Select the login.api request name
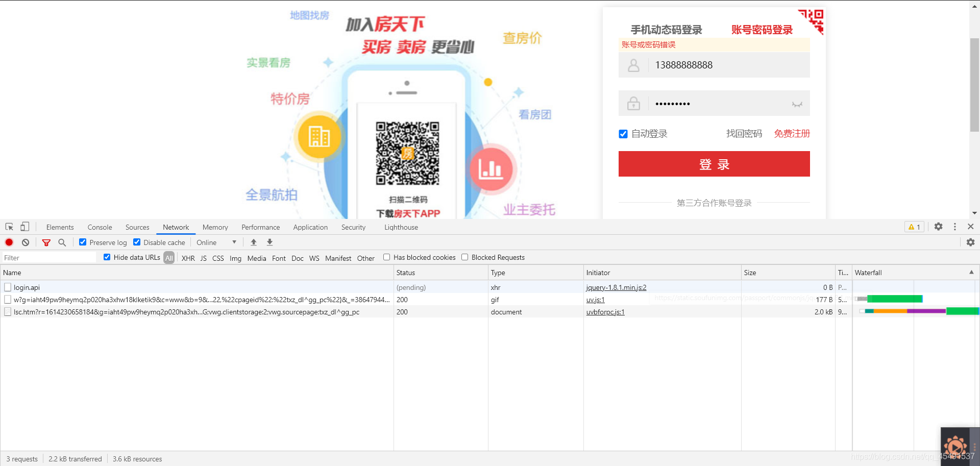Screen dimensions: 980x466 tap(27, 287)
